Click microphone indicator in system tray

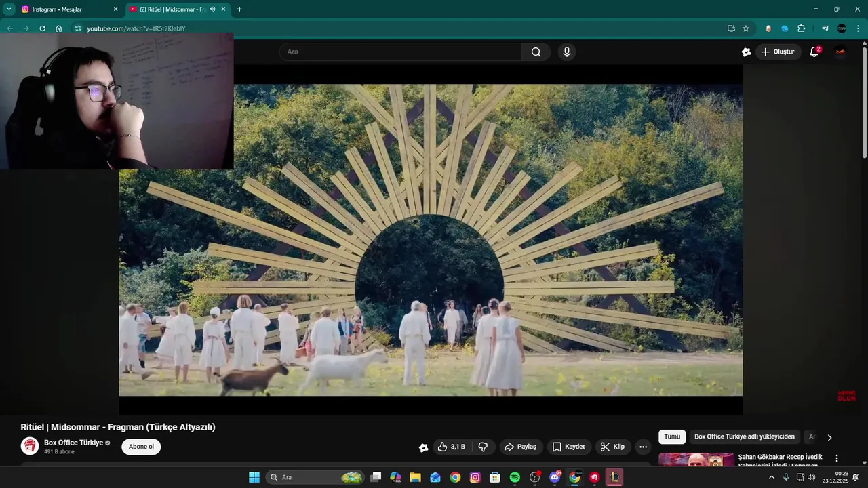click(786, 477)
